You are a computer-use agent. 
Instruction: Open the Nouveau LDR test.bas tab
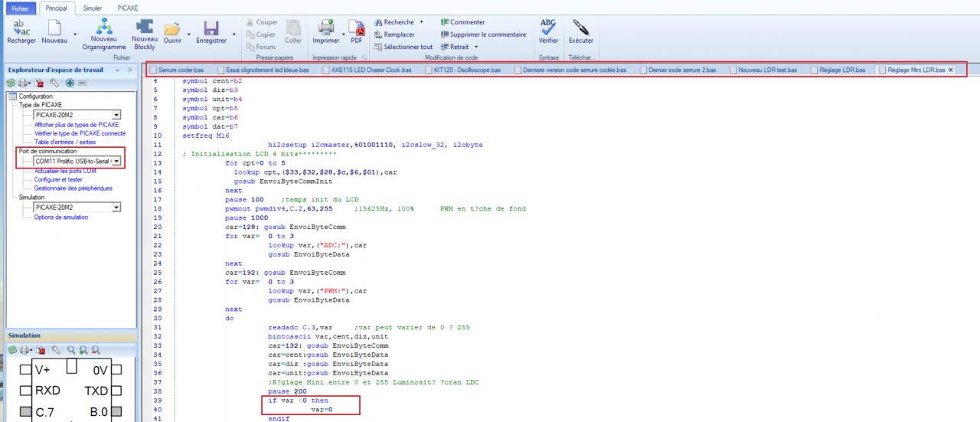pos(763,70)
